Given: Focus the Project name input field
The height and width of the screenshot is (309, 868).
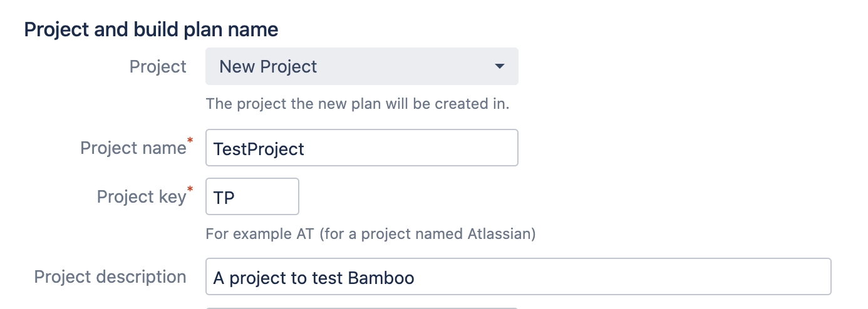Looking at the screenshot, I should pos(361,148).
